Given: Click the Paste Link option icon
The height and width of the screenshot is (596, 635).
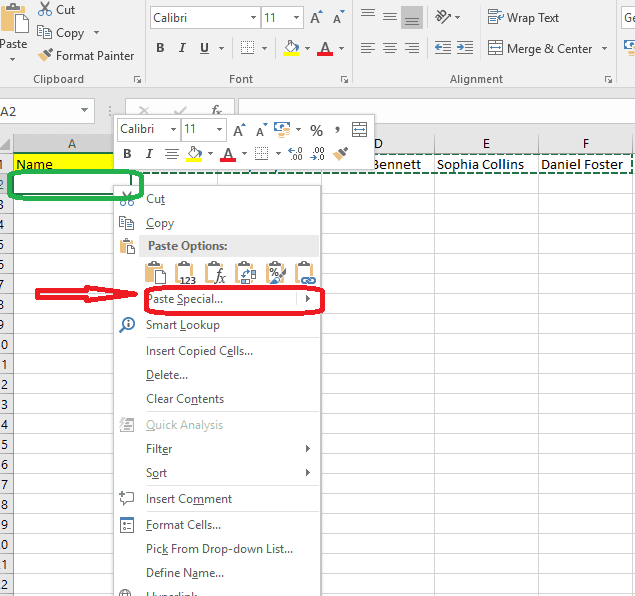Looking at the screenshot, I should (x=305, y=273).
